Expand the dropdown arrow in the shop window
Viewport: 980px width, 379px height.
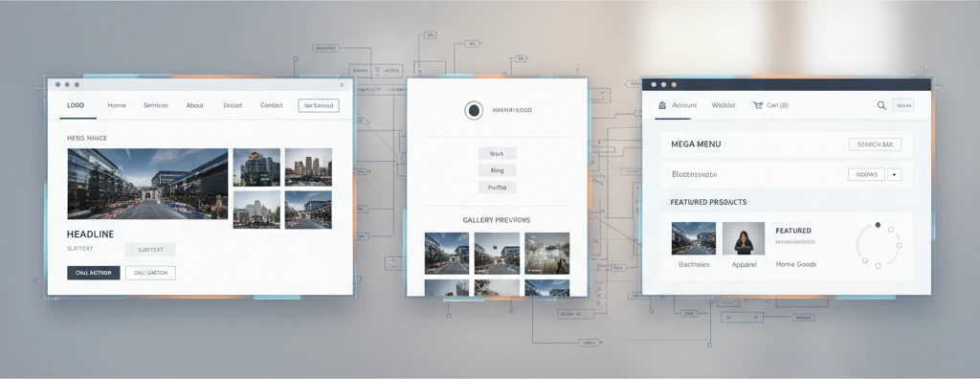coord(895,174)
